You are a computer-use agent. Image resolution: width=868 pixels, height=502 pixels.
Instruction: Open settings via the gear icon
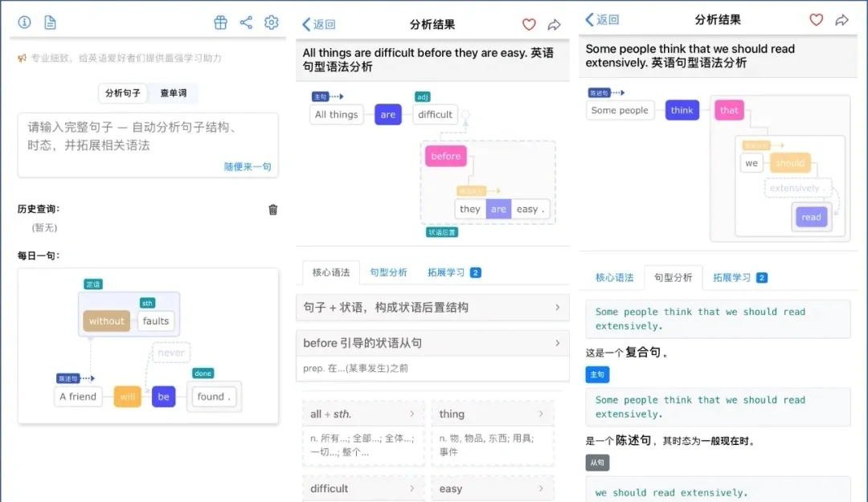coord(271,22)
